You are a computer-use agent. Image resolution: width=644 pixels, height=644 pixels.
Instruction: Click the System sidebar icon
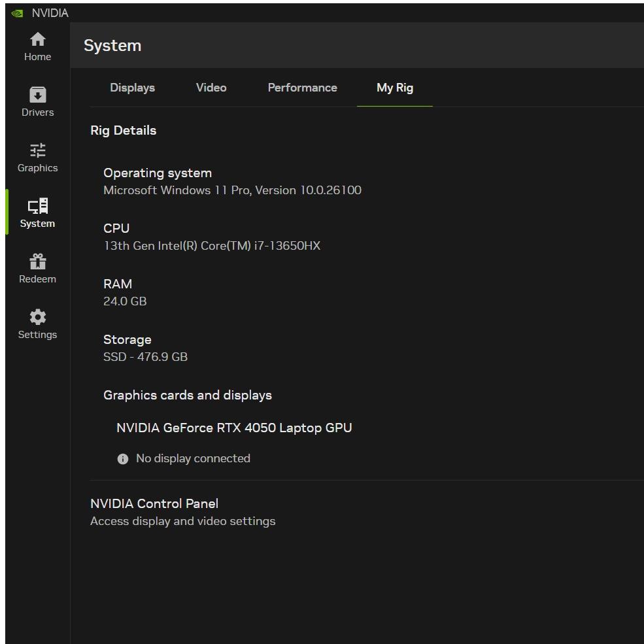coord(38,207)
